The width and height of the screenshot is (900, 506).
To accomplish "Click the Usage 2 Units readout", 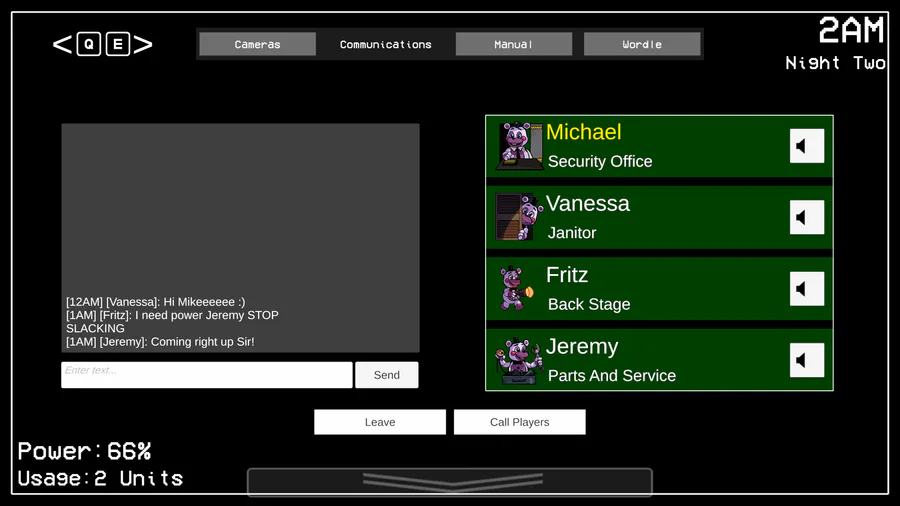I will (100, 478).
